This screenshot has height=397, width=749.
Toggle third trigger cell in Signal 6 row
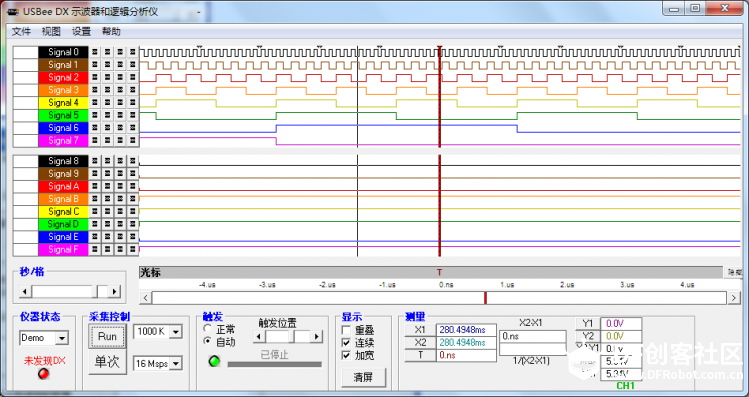click(x=120, y=128)
